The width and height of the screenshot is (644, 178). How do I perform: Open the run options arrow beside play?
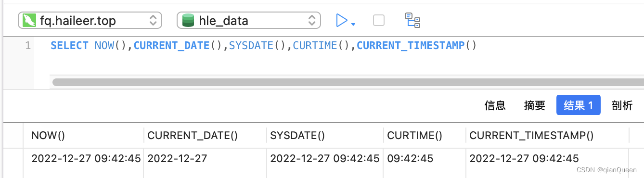(353, 24)
